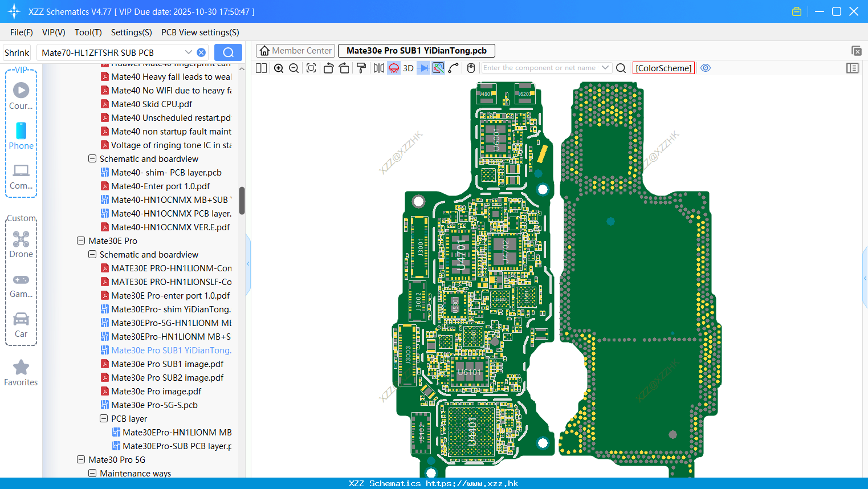Select Mate30e Pro SUB1 YiDianTong.pcb tab
868x489 pixels.
pos(417,51)
